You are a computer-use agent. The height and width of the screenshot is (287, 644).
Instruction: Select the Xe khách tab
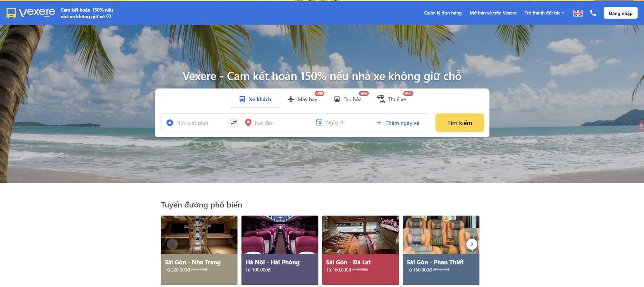[x=255, y=99]
